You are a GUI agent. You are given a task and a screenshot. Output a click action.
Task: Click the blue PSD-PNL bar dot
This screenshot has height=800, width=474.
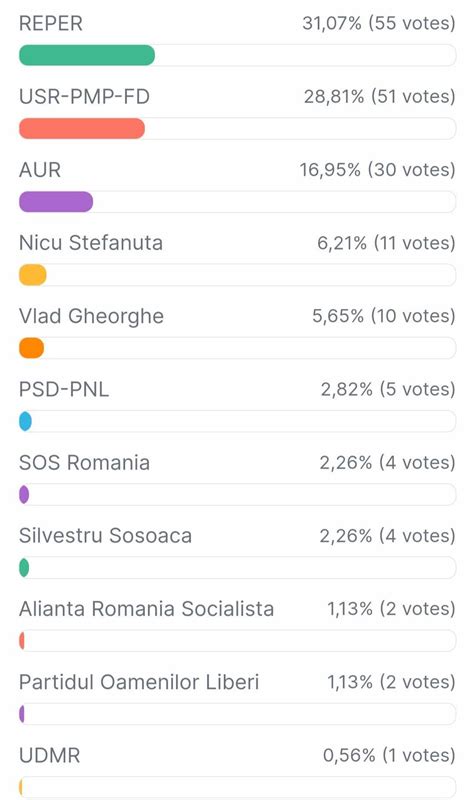pyautogui.click(x=26, y=421)
